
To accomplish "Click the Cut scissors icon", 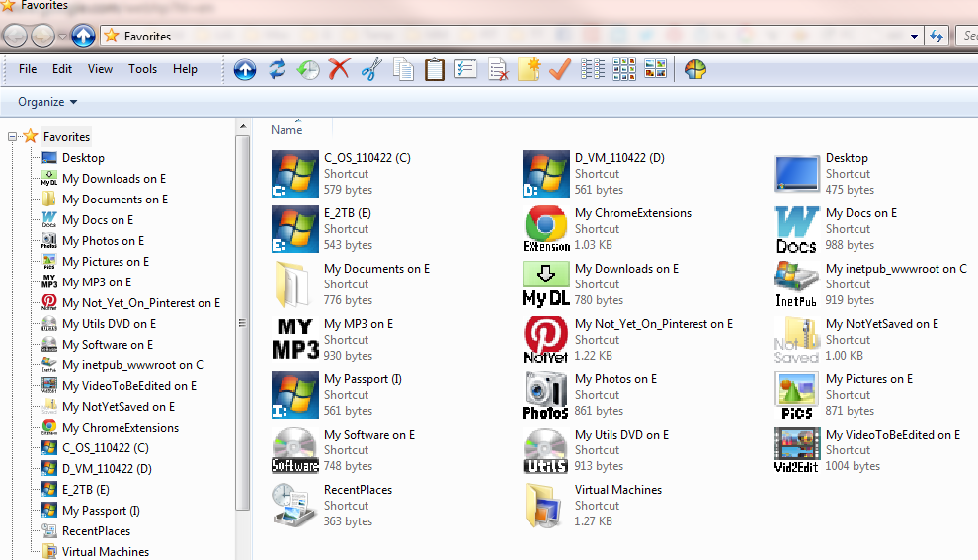I will pyautogui.click(x=371, y=69).
